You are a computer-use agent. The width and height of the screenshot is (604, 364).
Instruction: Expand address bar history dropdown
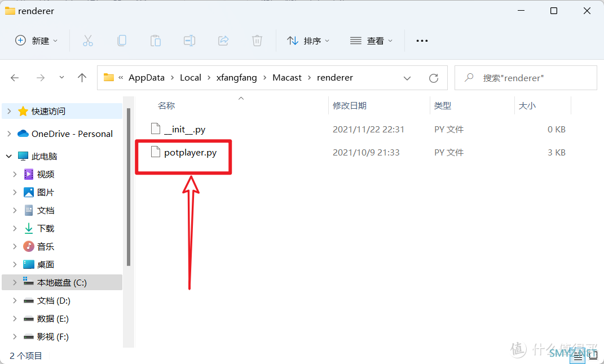pyautogui.click(x=407, y=78)
